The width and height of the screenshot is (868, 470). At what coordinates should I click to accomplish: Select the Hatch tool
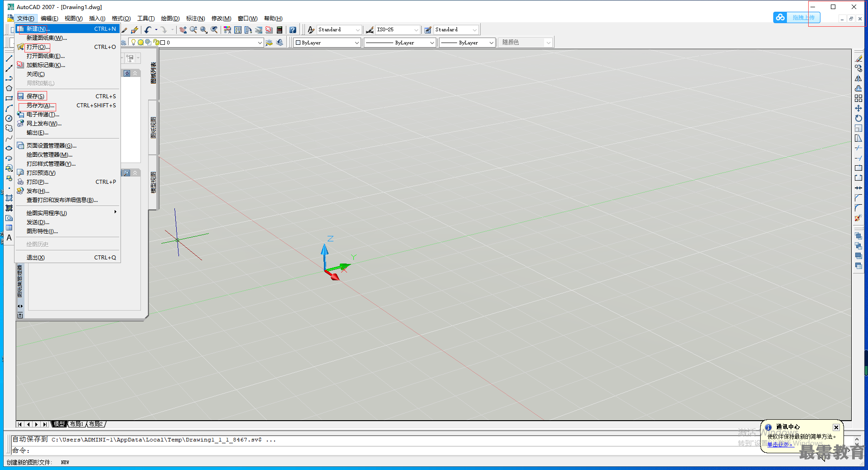tap(9, 198)
